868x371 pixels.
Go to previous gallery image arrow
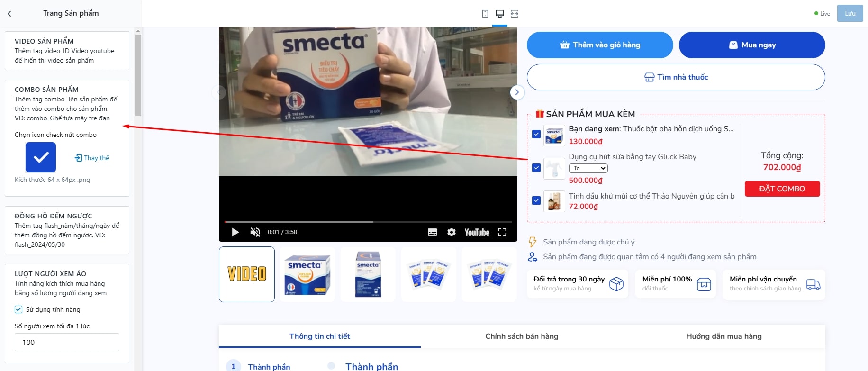pyautogui.click(x=218, y=92)
